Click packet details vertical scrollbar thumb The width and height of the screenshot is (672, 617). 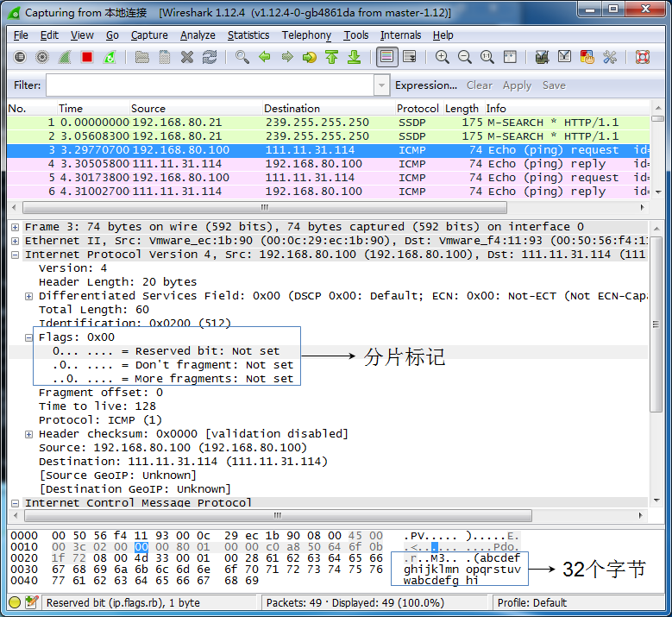click(x=656, y=324)
